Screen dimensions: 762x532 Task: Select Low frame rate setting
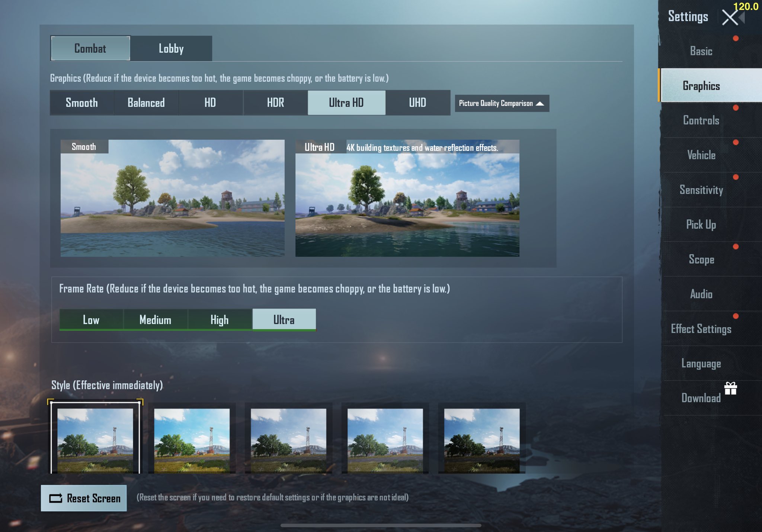point(90,320)
